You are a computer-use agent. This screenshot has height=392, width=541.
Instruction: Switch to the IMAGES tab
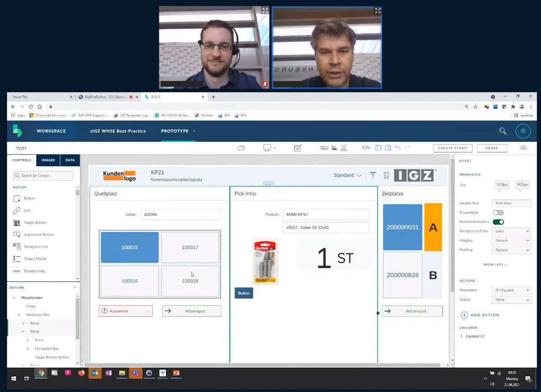pyautogui.click(x=48, y=160)
